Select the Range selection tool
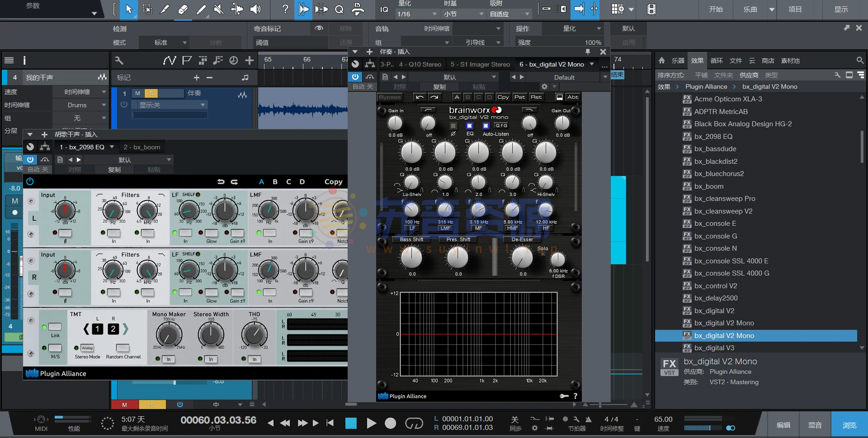 click(147, 9)
